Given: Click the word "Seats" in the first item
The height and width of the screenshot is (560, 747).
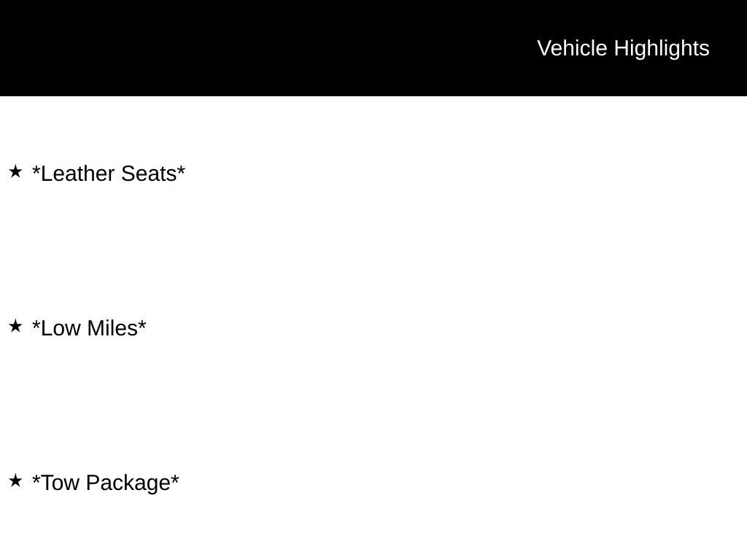Looking at the screenshot, I should click(149, 174).
